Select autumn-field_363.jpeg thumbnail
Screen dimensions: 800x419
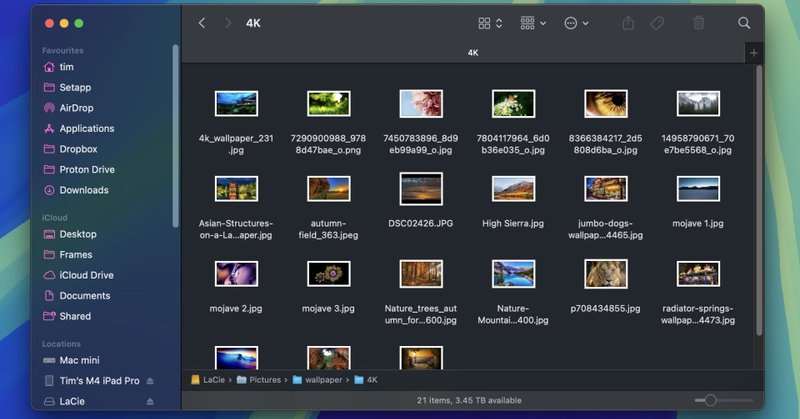pyautogui.click(x=329, y=189)
